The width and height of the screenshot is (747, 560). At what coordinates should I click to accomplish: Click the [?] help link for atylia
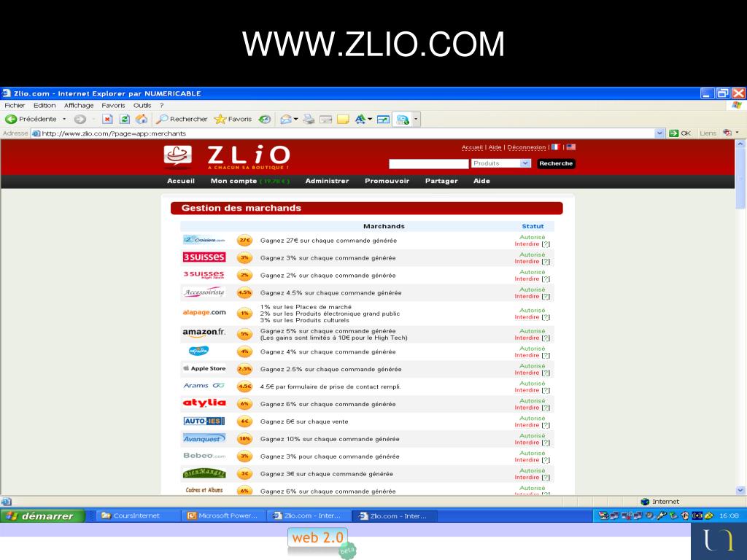point(546,408)
